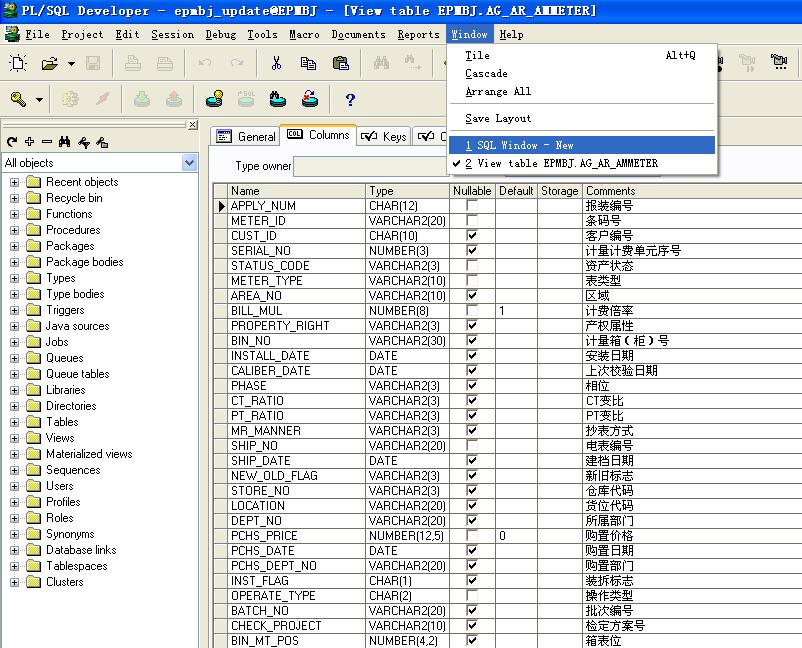The image size is (802, 648).
Task: Refresh the object browser with the arrow icon
Action: pyautogui.click(x=12, y=141)
